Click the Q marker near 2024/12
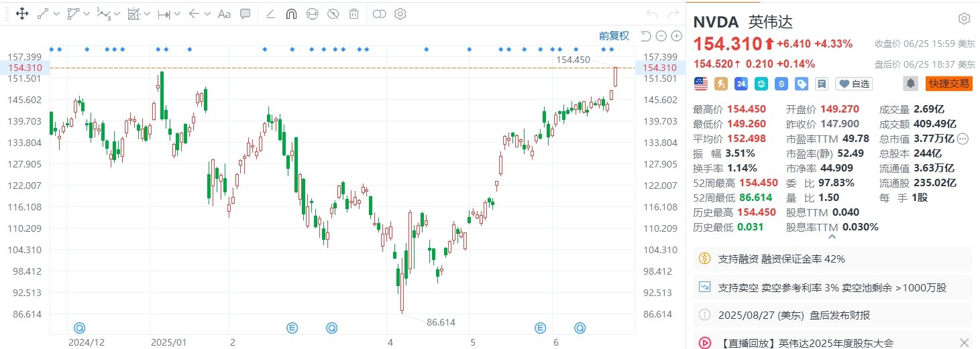This screenshot has width=980, height=349. coord(79,328)
